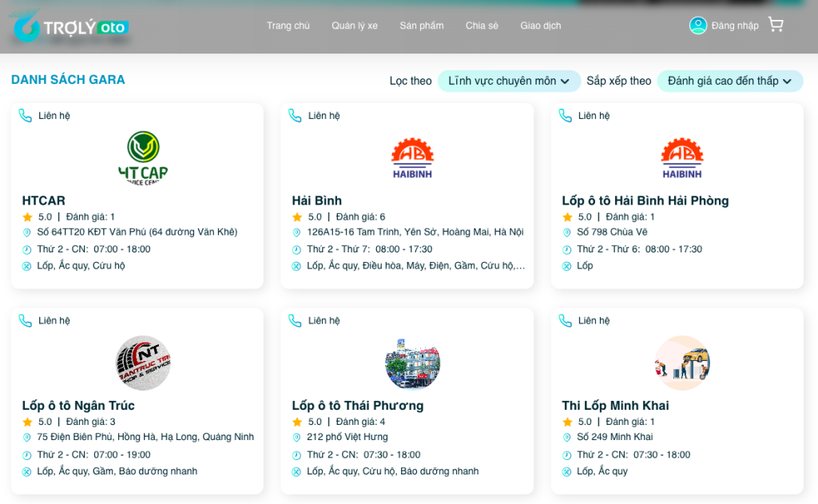Click location pin beside Số 249 Minh Khai
The image size is (818, 504).
(x=566, y=438)
